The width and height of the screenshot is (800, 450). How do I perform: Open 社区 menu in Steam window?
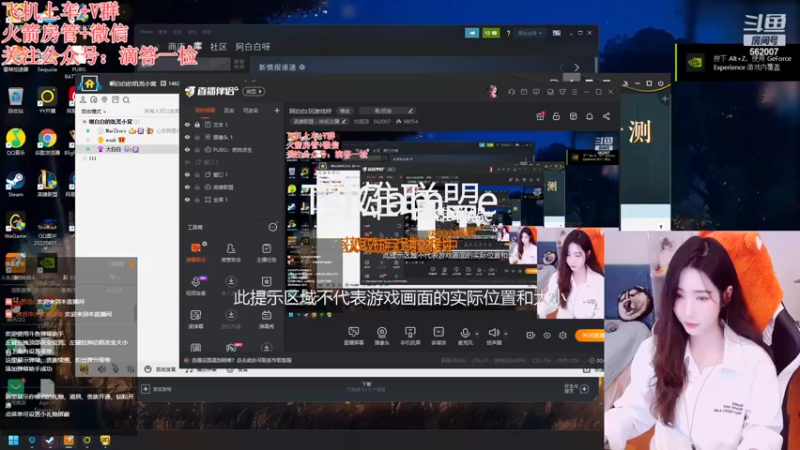pos(218,47)
